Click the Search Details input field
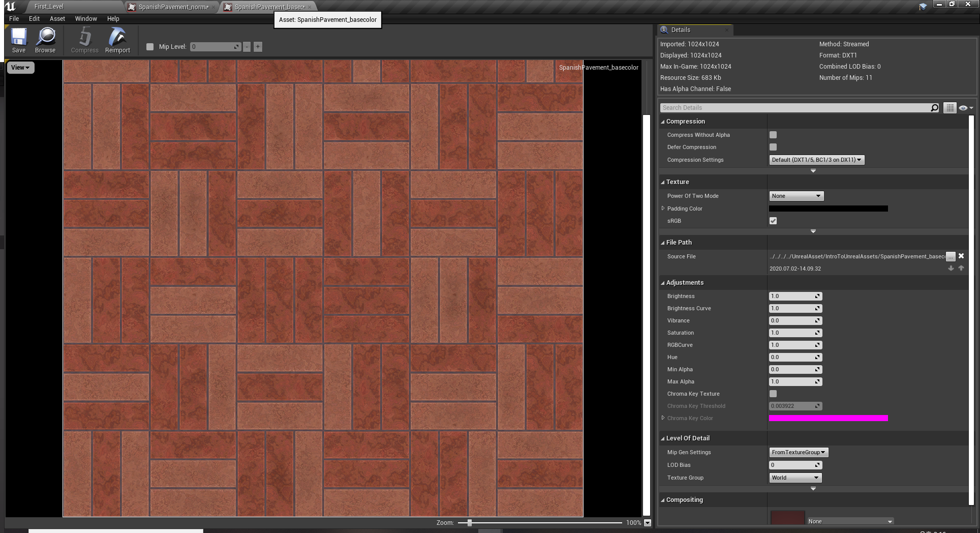This screenshot has height=533, width=980. tap(795, 108)
